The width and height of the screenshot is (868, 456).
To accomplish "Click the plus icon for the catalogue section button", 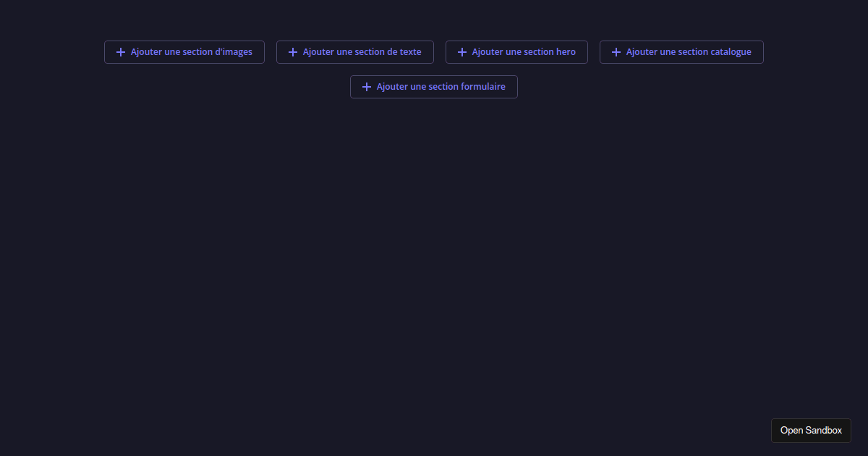I will [x=616, y=51].
